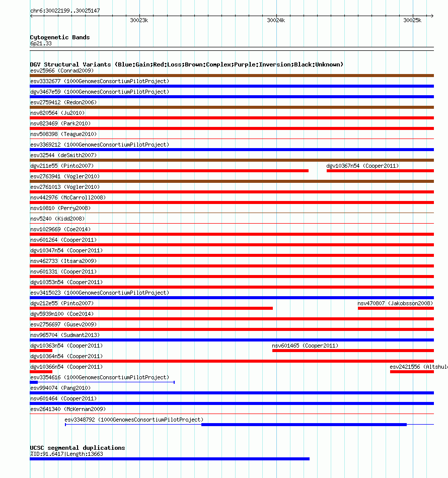Image resolution: width=448 pixels, height=478 pixels.
Task: Open nsv462733 (Itsara2009) label
Action: pyautogui.click(x=63, y=261)
